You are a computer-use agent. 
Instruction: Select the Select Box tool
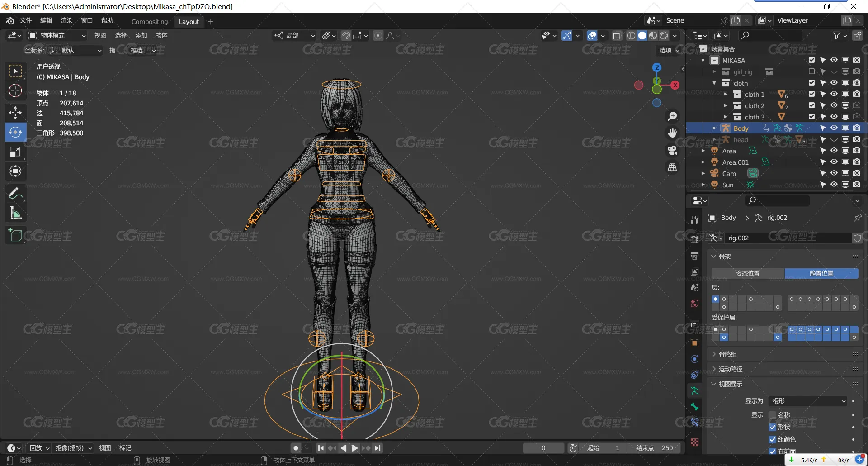pos(15,71)
